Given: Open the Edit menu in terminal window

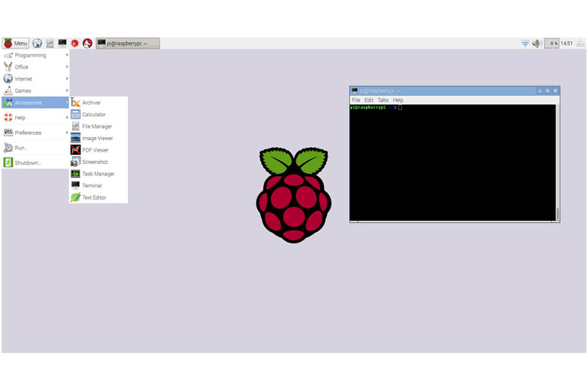Looking at the screenshot, I should pos(368,100).
